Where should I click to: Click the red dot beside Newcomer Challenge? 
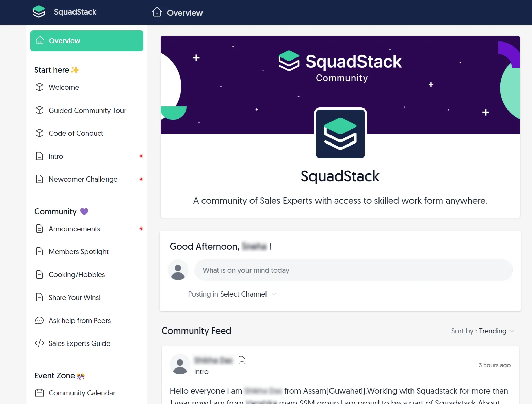click(141, 179)
